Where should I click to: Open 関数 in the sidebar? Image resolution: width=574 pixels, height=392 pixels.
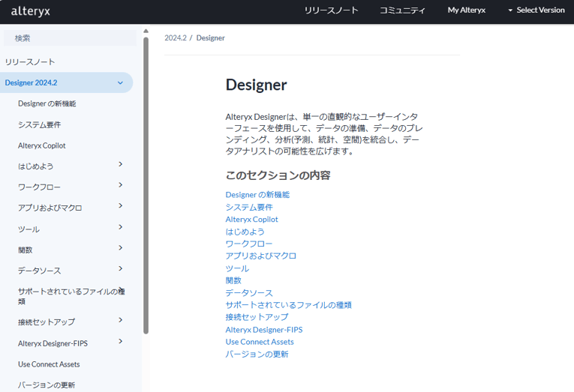click(26, 250)
